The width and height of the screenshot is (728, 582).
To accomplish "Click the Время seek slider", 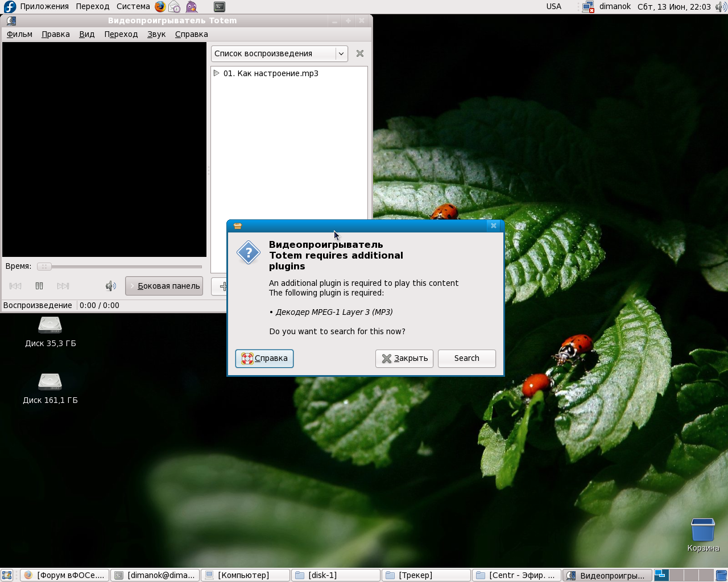I will click(x=119, y=266).
